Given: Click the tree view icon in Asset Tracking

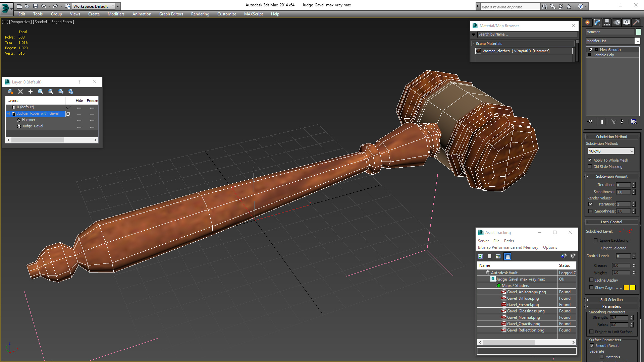Looking at the screenshot, I should tap(498, 256).
